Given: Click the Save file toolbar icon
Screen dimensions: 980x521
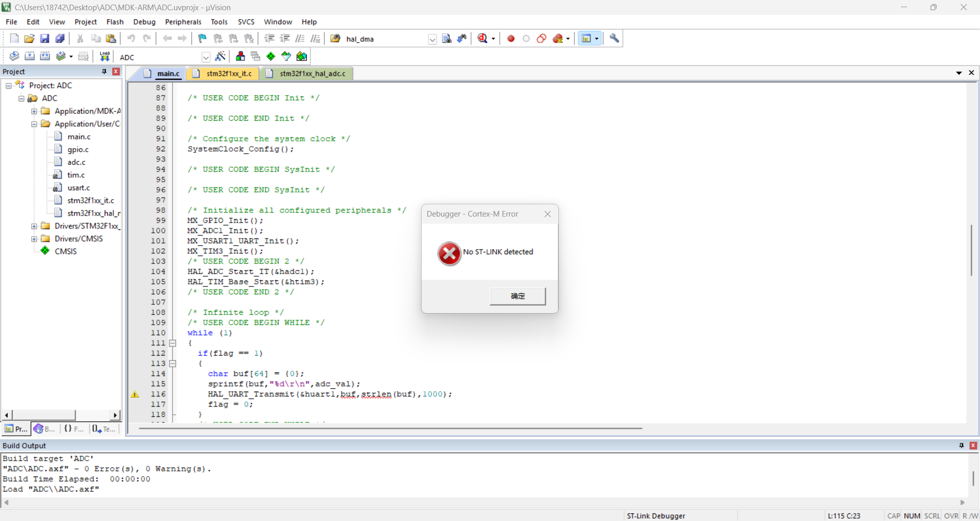Looking at the screenshot, I should click(45, 39).
